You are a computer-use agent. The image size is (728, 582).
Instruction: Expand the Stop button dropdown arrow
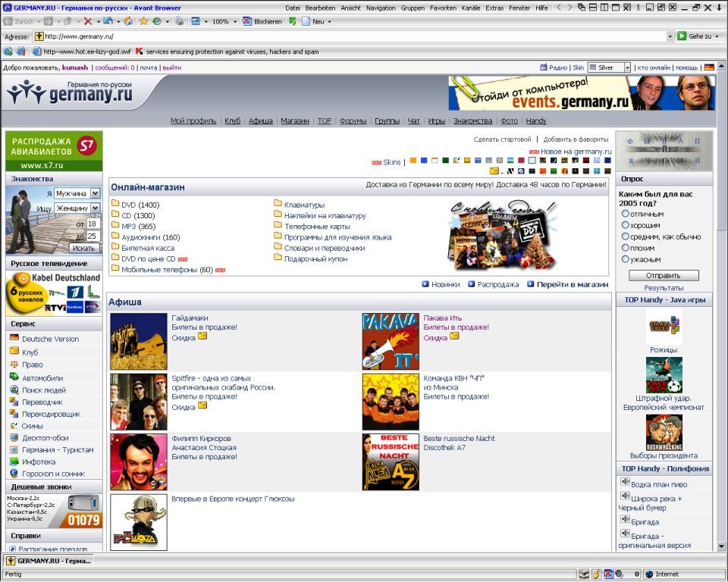coord(98,22)
